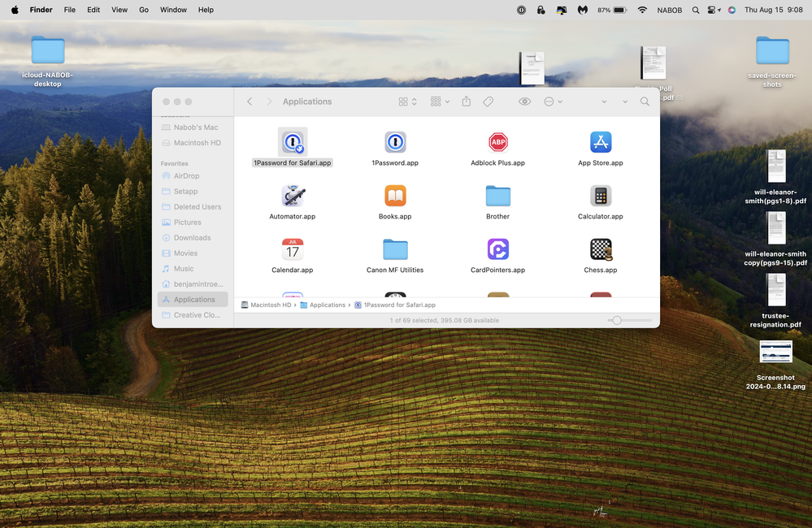The width and height of the screenshot is (812, 528).
Task: Click the Automator app icon
Action: tap(292, 197)
